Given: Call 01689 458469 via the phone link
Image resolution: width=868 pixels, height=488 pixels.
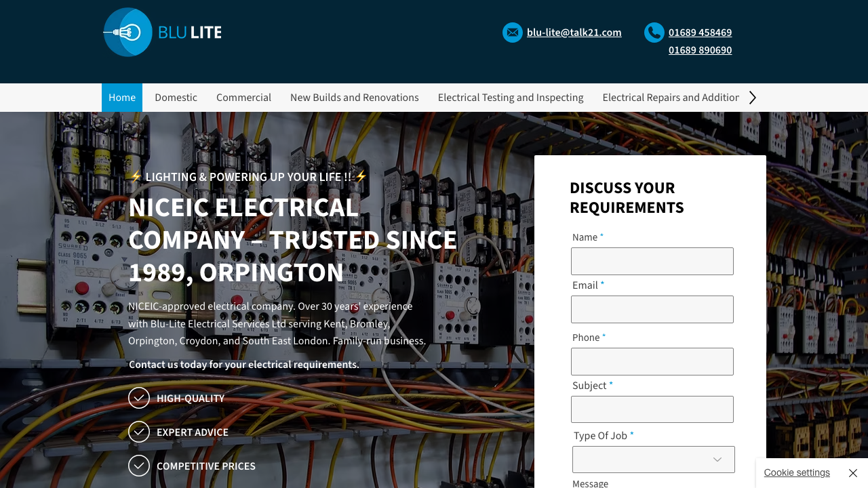Looking at the screenshot, I should click(x=700, y=32).
